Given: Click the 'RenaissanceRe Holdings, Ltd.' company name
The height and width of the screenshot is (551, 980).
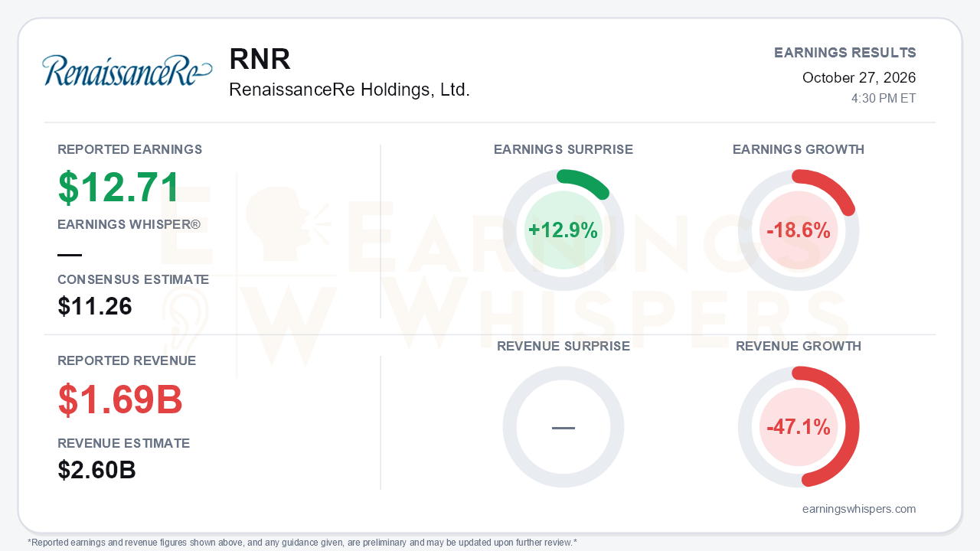Looking at the screenshot, I should pyautogui.click(x=349, y=90).
